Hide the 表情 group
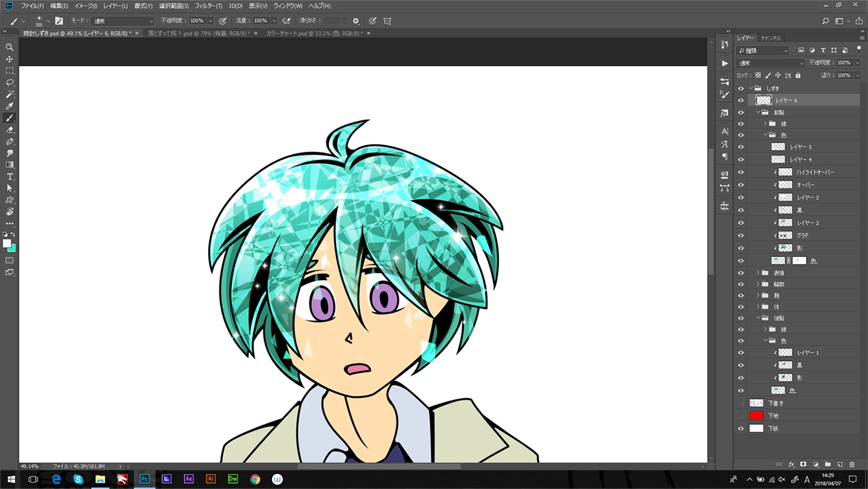 click(741, 273)
